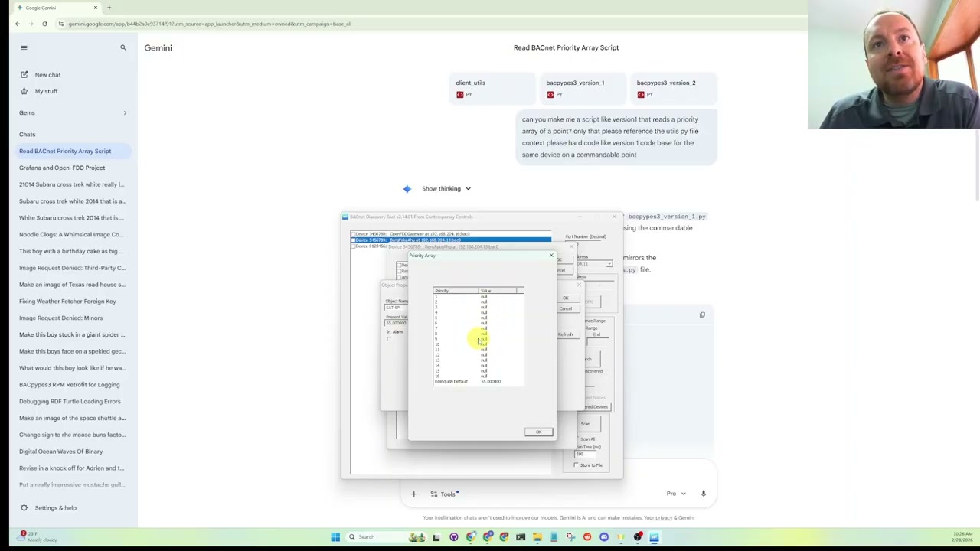Open Discord from the taskbar
The height and width of the screenshot is (551, 980).
tap(604, 536)
